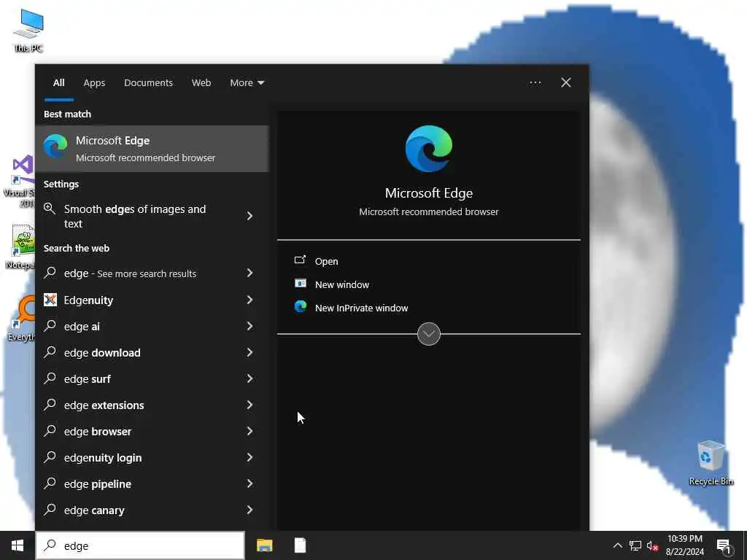Image resolution: width=747 pixels, height=560 pixels.
Task: Show hidden system tray icons
Action: click(617, 545)
